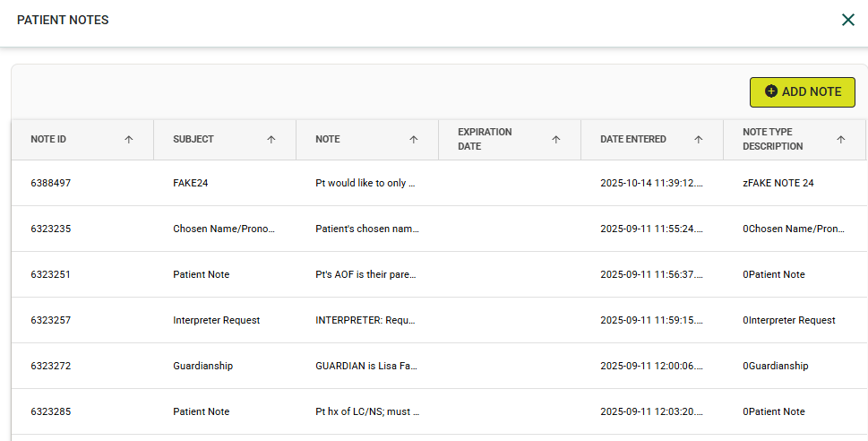Click the Interpreter Request subject cell
This screenshot has width=868, height=441.
216,320
